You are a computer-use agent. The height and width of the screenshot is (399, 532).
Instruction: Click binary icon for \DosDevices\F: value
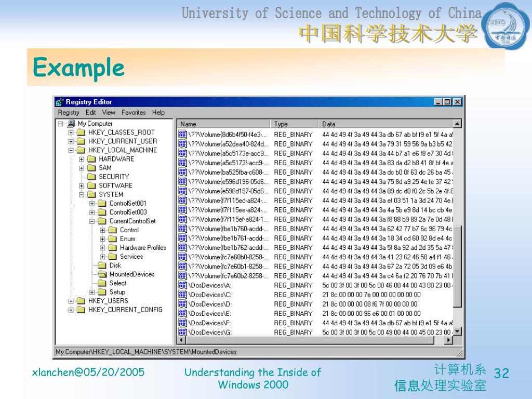pos(182,323)
